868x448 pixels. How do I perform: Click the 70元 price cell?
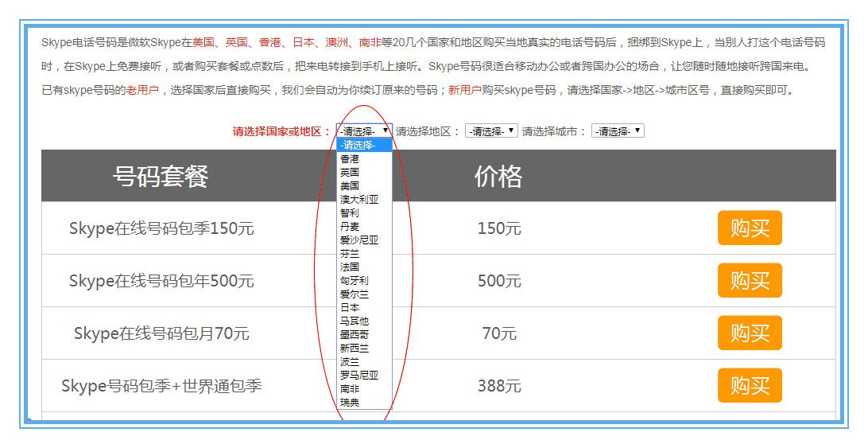click(499, 333)
